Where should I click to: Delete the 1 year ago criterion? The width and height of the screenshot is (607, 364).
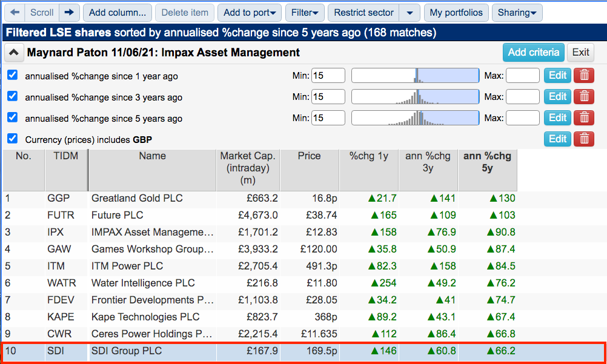pyautogui.click(x=584, y=76)
